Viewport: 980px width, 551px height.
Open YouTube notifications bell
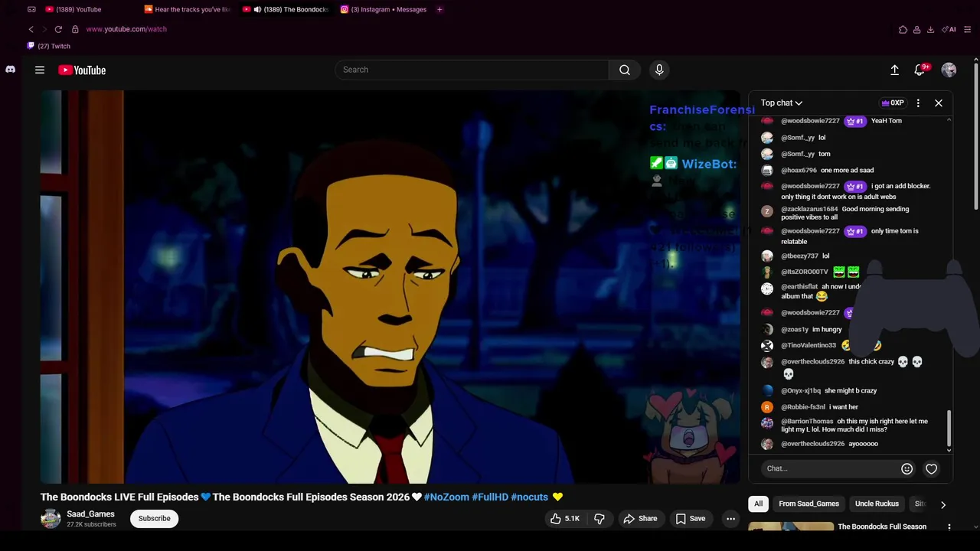(x=920, y=70)
